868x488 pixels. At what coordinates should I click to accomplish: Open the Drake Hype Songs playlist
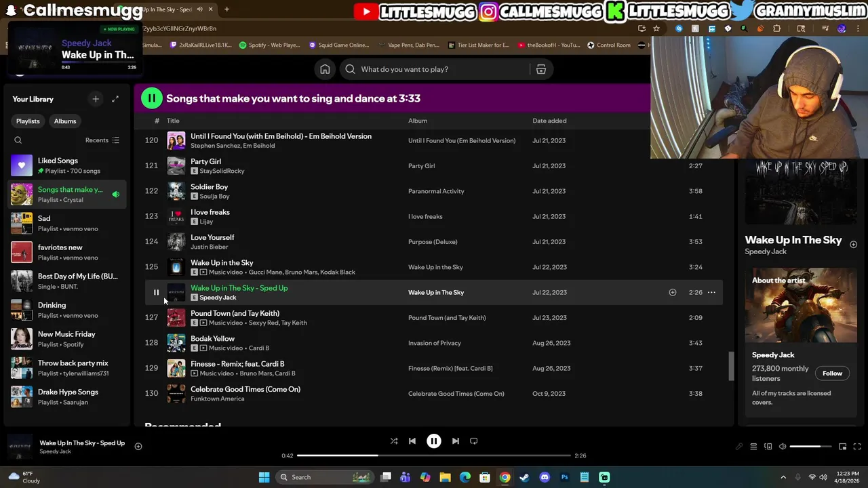(x=67, y=396)
